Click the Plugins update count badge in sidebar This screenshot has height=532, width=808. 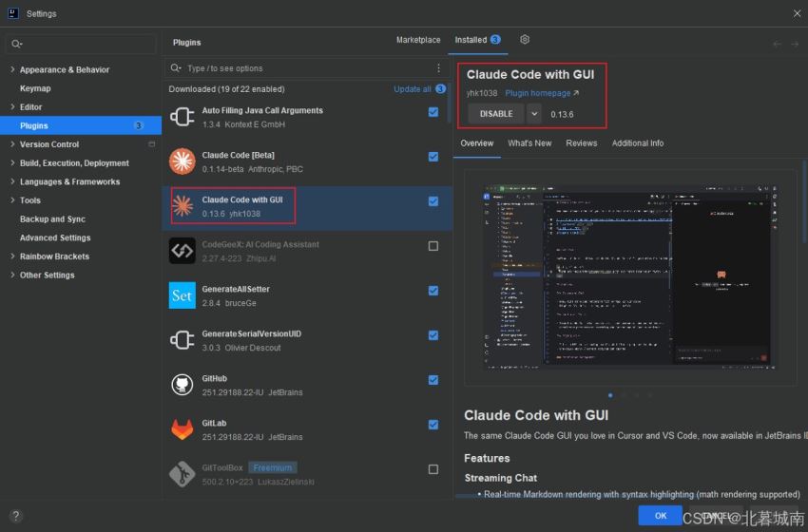coord(138,125)
